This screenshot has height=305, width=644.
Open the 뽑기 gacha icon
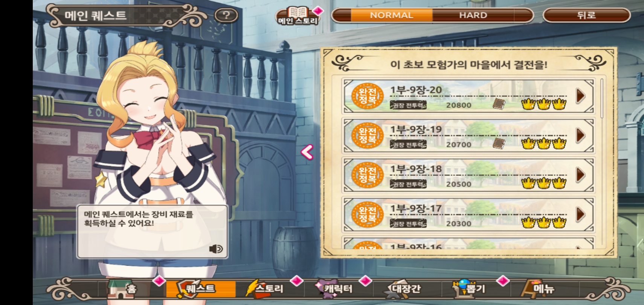469,289
